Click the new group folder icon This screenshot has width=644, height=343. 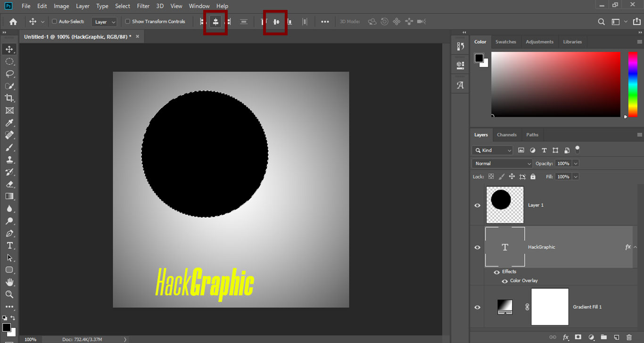603,337
